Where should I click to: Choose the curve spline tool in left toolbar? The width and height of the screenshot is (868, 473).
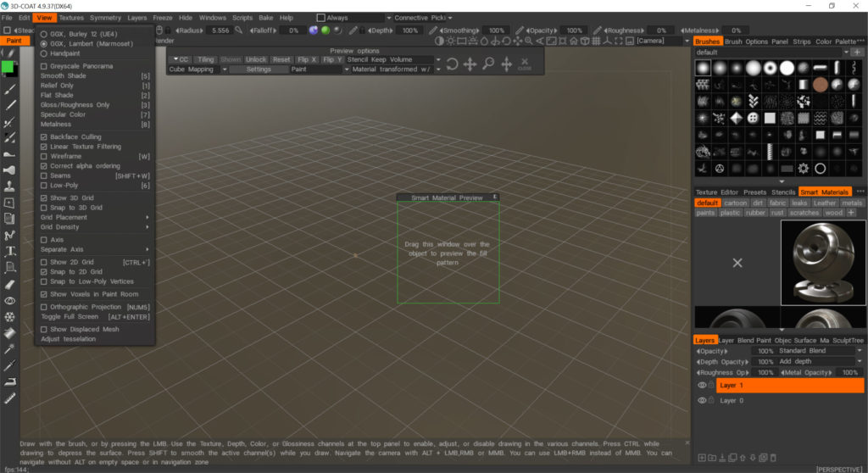(x=9, y=235)
